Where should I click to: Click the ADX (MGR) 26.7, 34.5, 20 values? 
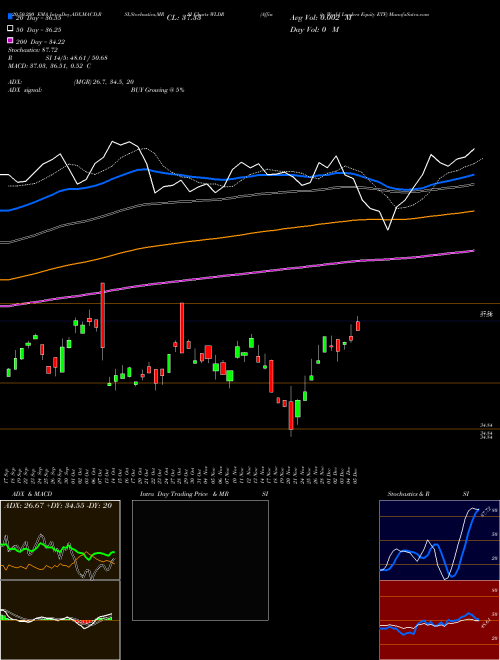(104, 82)
